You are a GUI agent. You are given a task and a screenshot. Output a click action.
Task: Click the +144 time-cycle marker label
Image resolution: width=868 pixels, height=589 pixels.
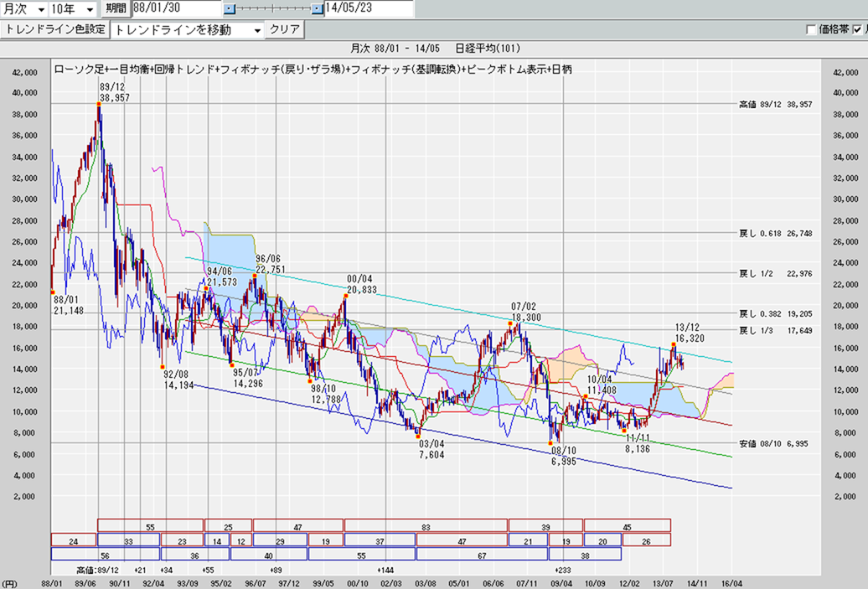(385, 570)
